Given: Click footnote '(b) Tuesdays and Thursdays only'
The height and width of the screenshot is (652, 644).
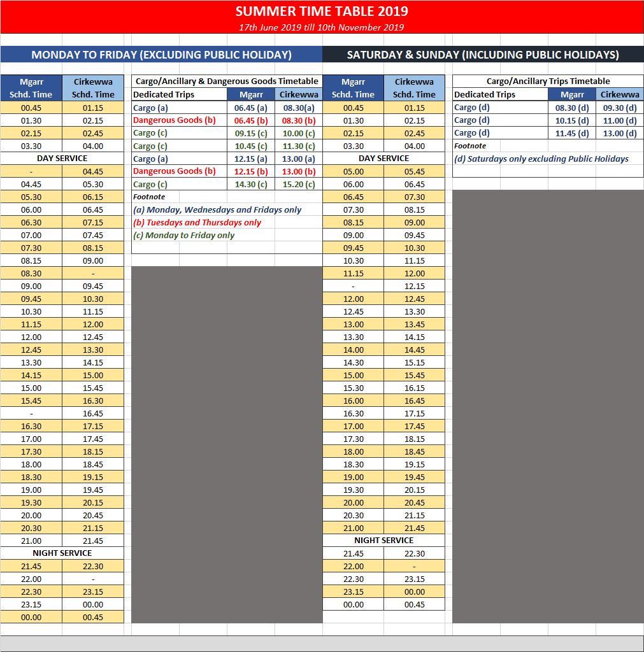Looking at the screenshot, I should click(x=197, y=222).
